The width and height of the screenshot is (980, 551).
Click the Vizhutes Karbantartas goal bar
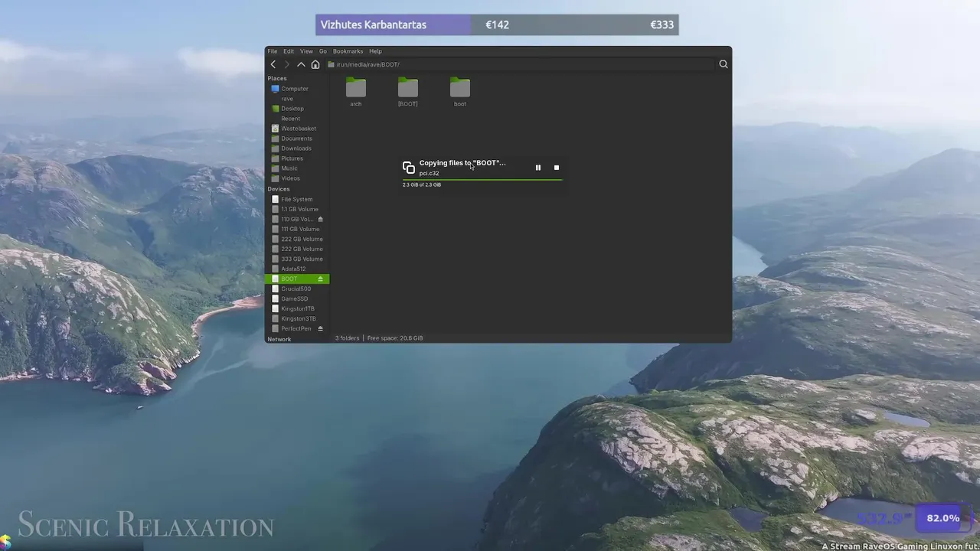tap(497, 24)
